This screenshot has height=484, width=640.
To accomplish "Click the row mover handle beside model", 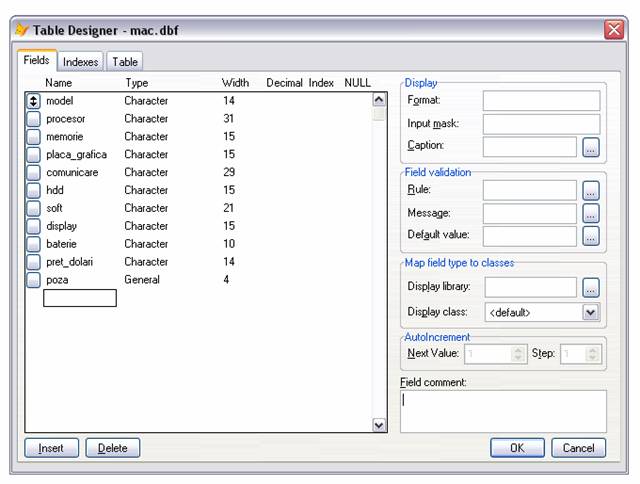I will [x=33, y=101].
